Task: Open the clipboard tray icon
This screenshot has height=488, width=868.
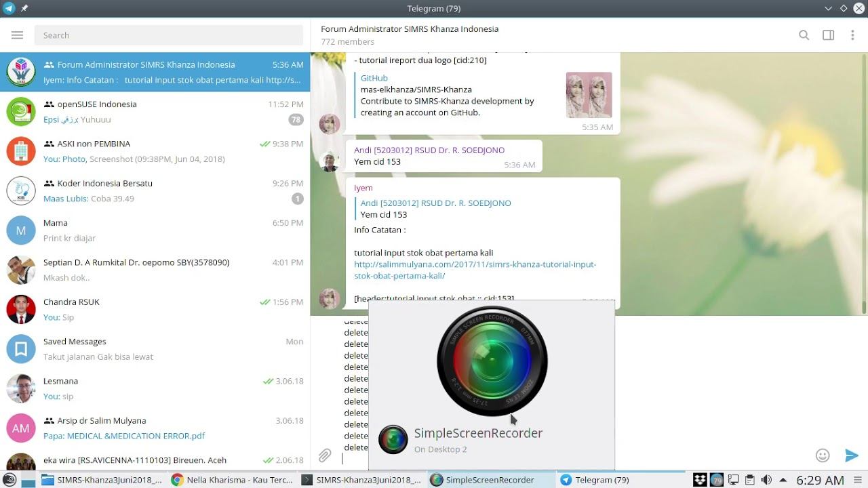Action: click(x=749, y=480)
